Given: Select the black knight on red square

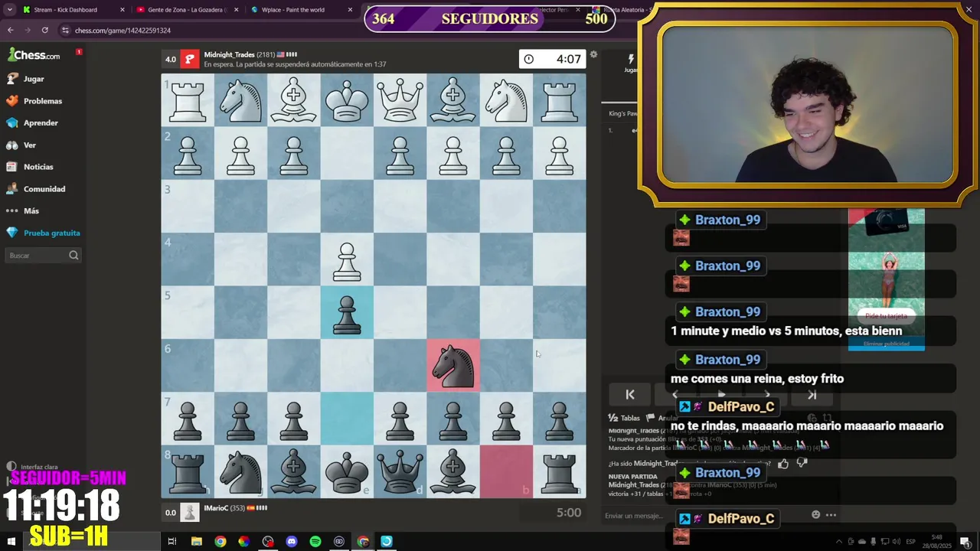Looking at the screenshot, I should 453,366.
